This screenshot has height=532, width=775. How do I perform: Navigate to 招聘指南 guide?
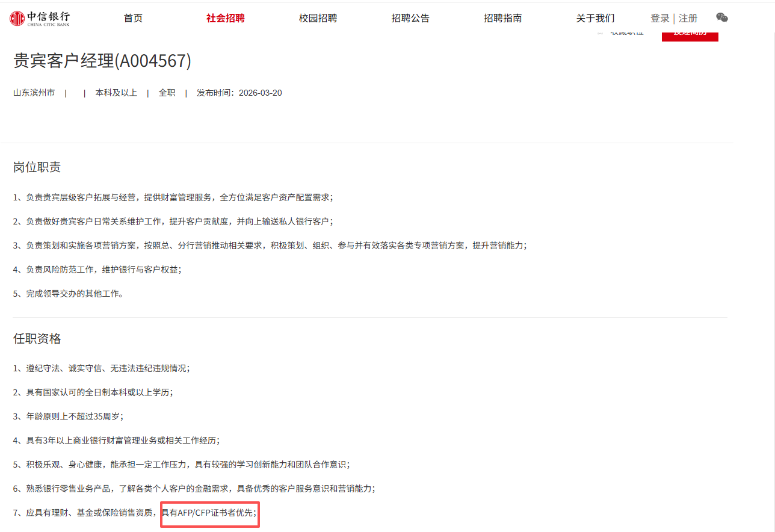tap(502, 18)
